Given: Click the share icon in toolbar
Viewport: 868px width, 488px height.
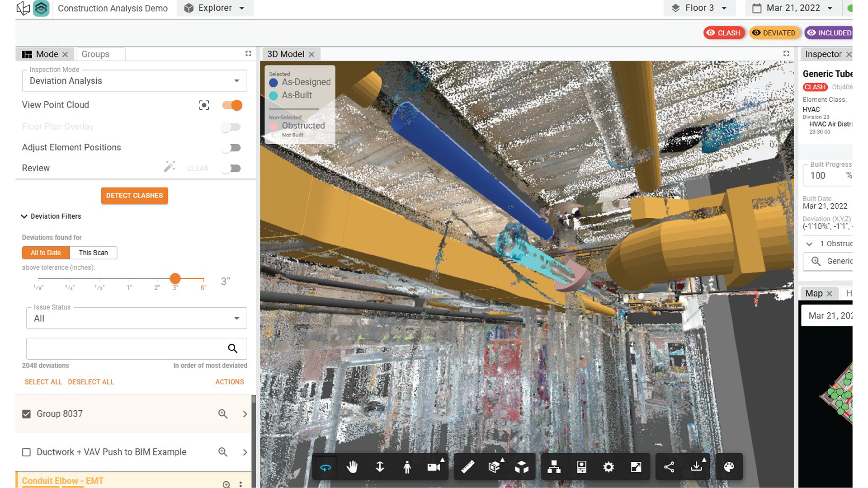Looking at the screenshot, I should [x=669, y=467].
